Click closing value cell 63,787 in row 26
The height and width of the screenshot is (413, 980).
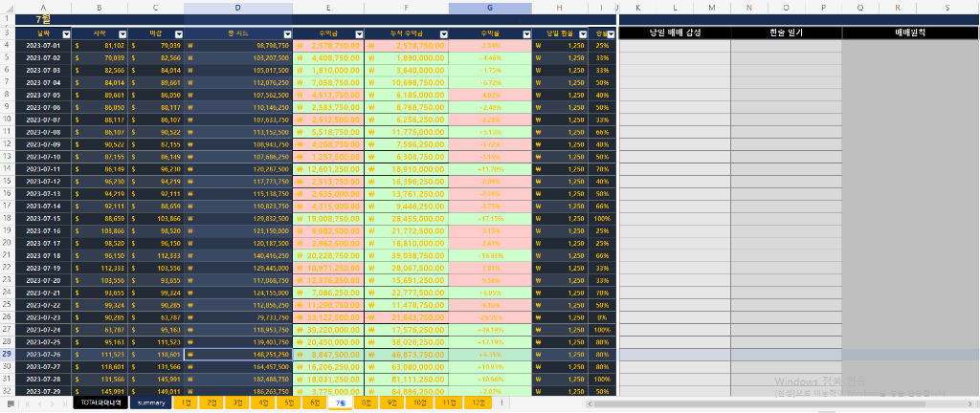pos(156,317)
